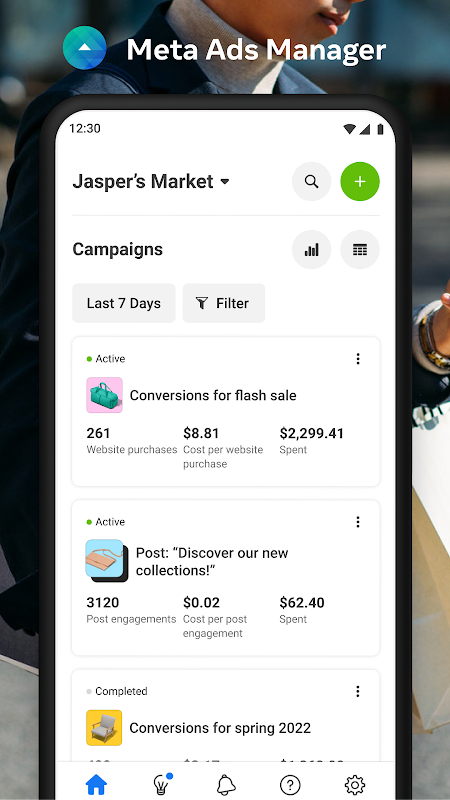450x800 pixels.
Task: Tap the handbag post thumbnail
Action: click(x=107, y=561)
